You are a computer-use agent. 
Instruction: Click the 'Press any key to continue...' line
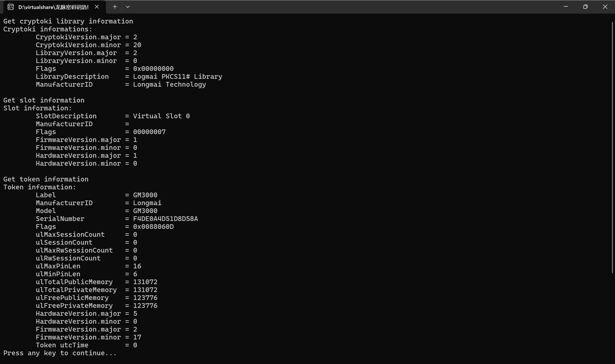tap(60, 353)
